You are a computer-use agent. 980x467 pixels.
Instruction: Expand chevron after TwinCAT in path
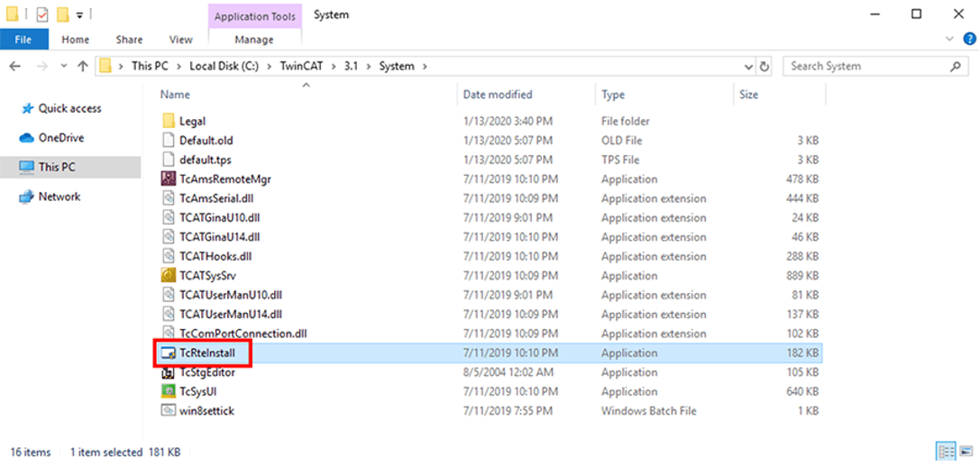coord(333,67)
